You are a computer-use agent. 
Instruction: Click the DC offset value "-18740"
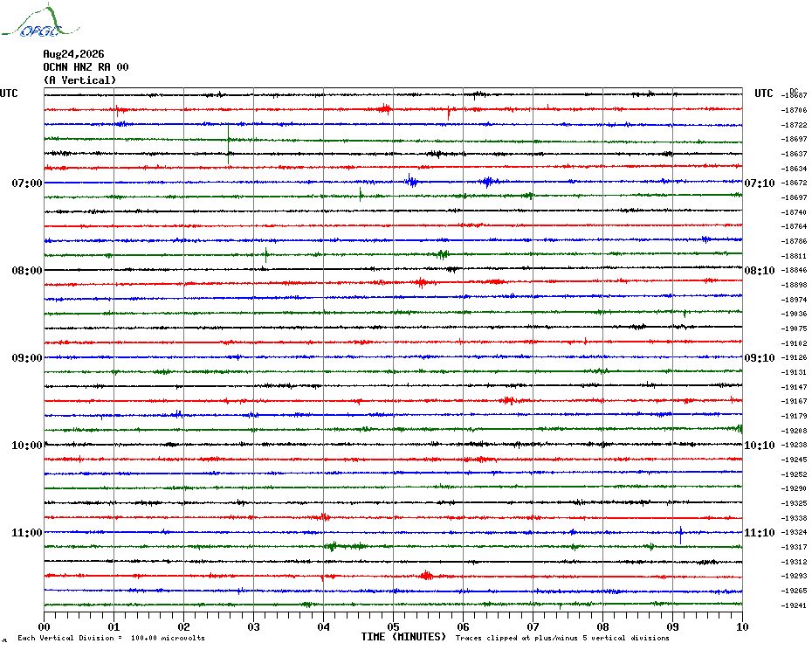click(x=794, y=212)
